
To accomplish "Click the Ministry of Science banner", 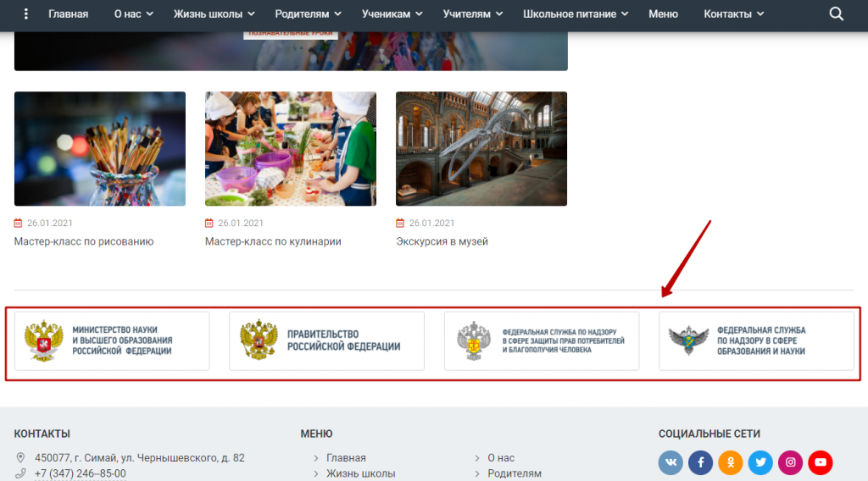I will (112, 340).
